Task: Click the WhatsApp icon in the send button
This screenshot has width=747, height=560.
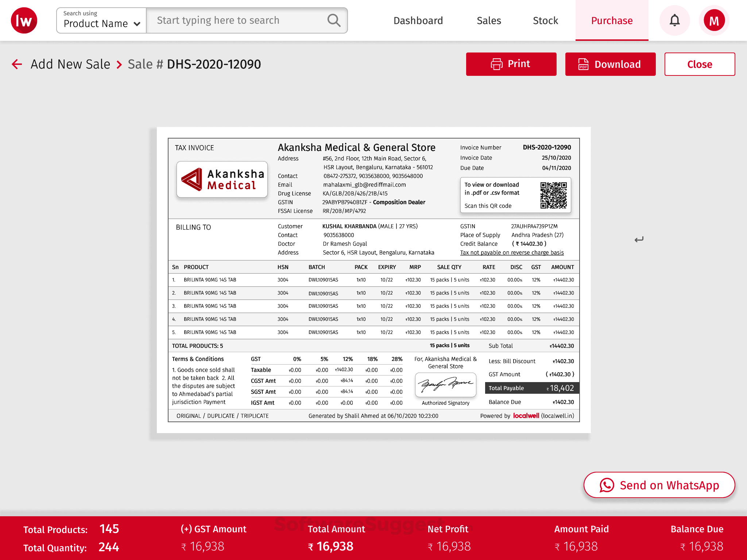Action: [x=607, y=485]
